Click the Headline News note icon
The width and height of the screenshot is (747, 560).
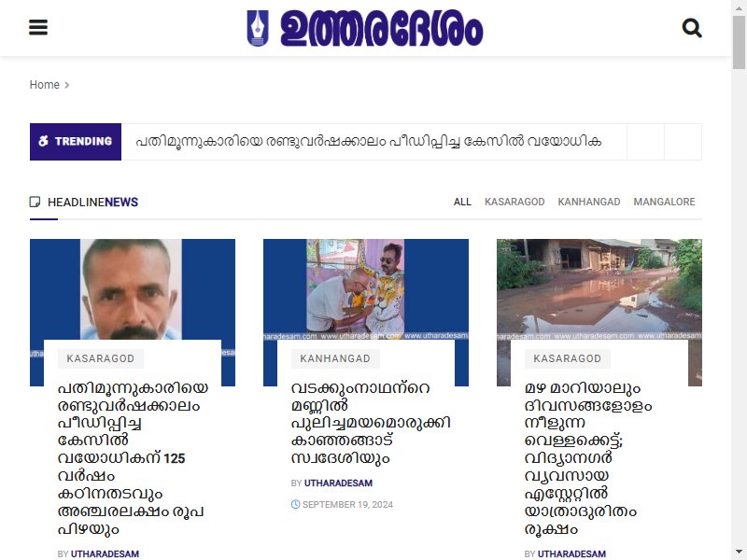35,202
